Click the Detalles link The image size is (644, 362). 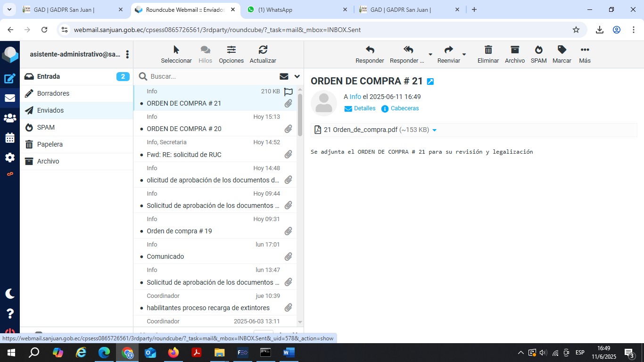click(x=364, y=108)
